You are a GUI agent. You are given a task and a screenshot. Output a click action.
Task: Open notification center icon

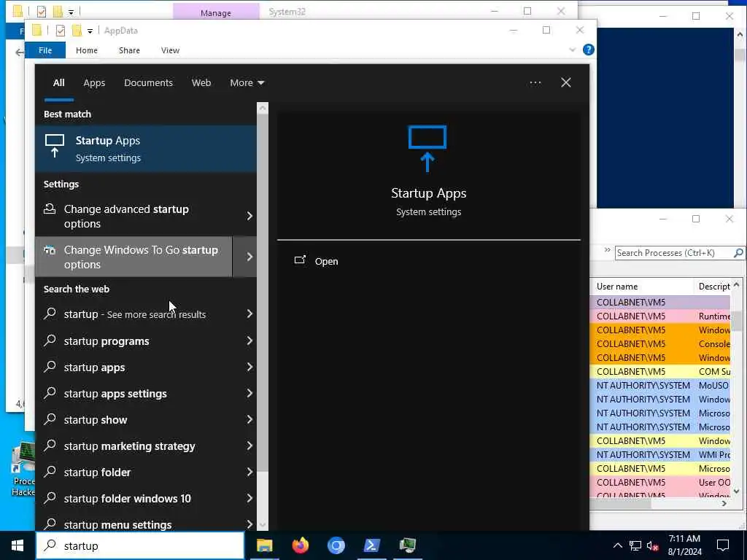pyautogui.click(x=723, y=545)
